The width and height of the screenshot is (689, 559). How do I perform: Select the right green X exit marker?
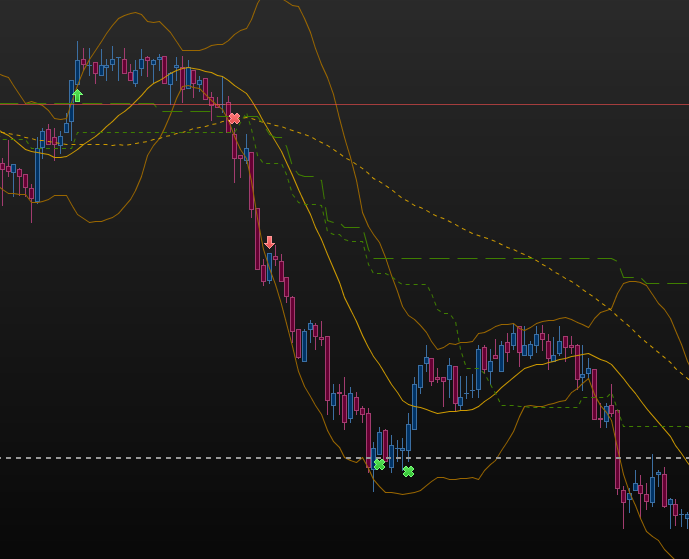(408, 472)
